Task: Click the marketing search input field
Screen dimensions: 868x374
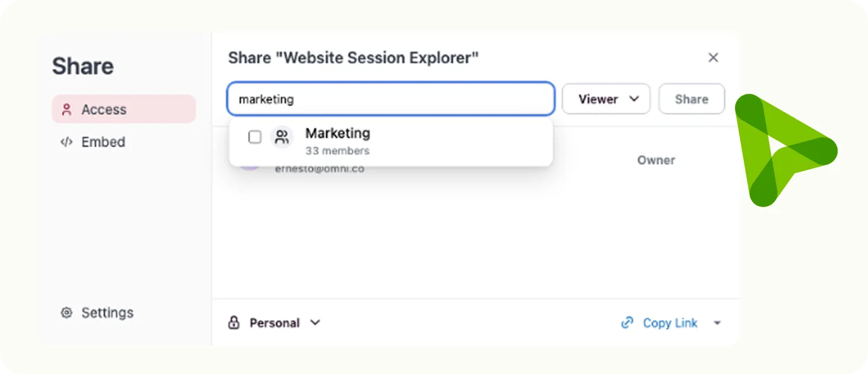Action: (x=391, y=99)
